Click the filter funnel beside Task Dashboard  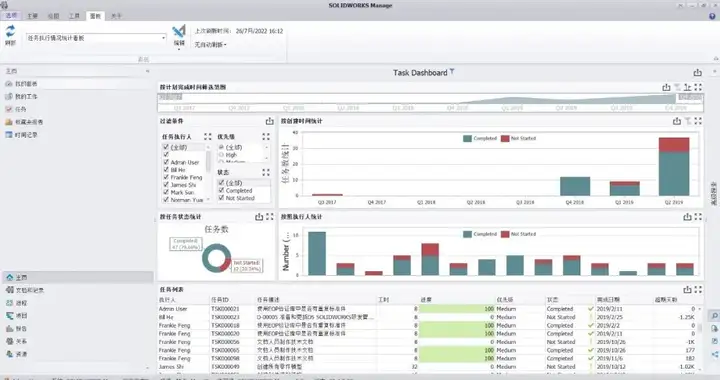pos(452,72)
